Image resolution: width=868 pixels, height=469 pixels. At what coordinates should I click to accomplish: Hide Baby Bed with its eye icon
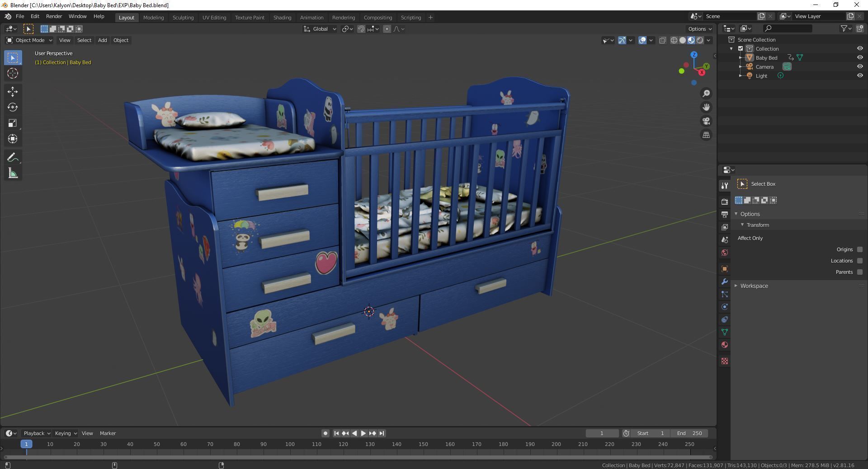pos(860,57)
